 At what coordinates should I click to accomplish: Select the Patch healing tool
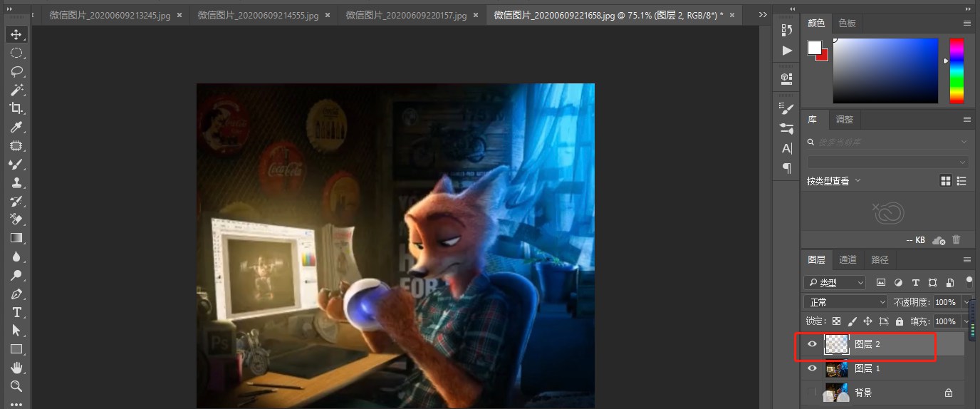pyautogui.click(x=16, y=145)
